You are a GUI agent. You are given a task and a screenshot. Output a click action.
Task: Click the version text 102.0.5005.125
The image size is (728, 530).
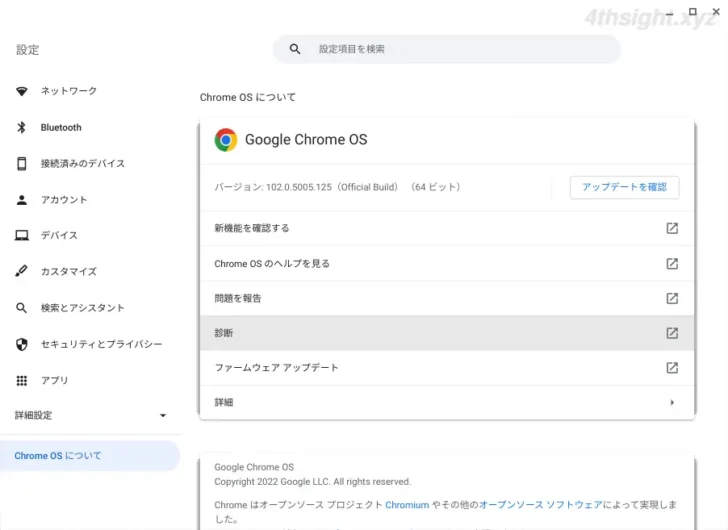pos(299,187)
